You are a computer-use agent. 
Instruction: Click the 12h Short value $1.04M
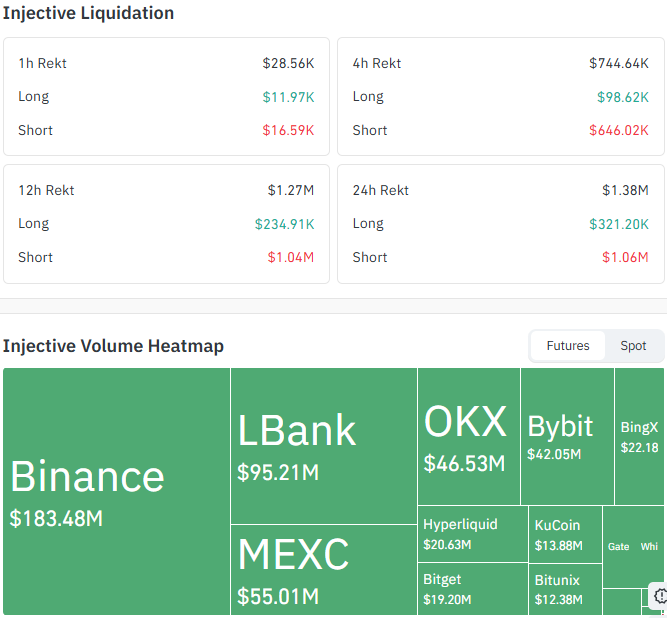(x=291, y=257)
